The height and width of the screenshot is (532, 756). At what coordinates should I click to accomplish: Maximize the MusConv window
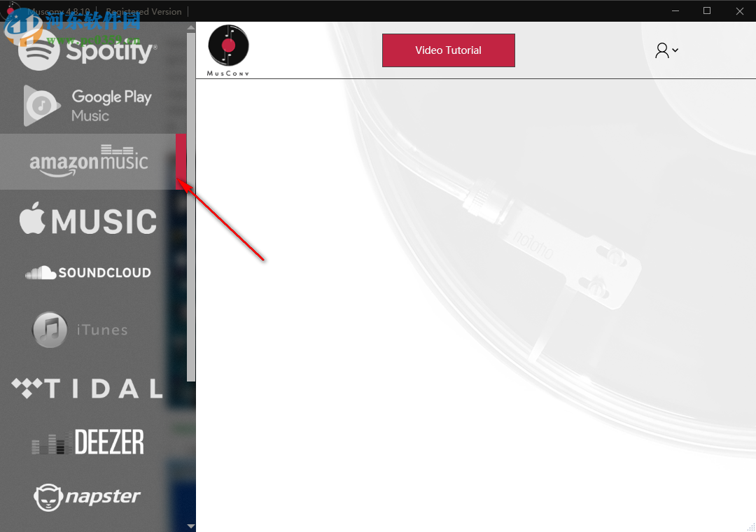click(x=707, y=10)
